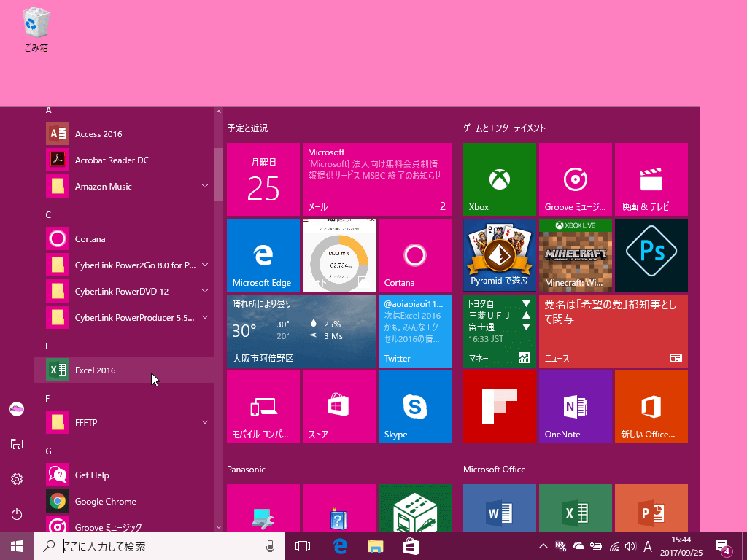Click the microphone icon in search box
747x560 pixels.
[270, 546]
